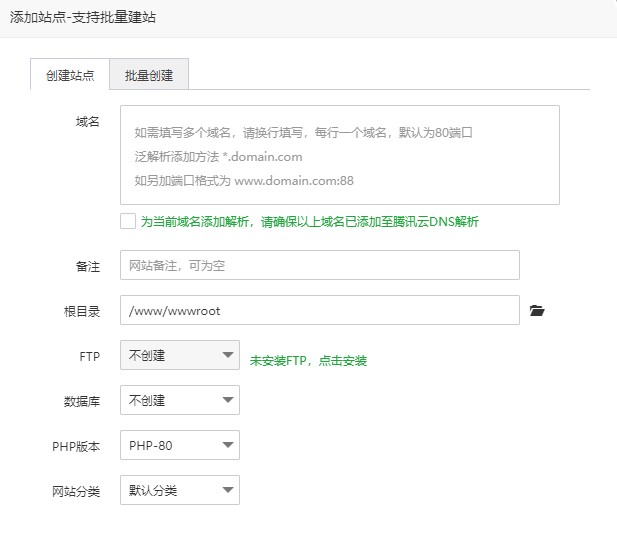Click the FTP field label
617x534 pixels.
[x=89, y=356]
